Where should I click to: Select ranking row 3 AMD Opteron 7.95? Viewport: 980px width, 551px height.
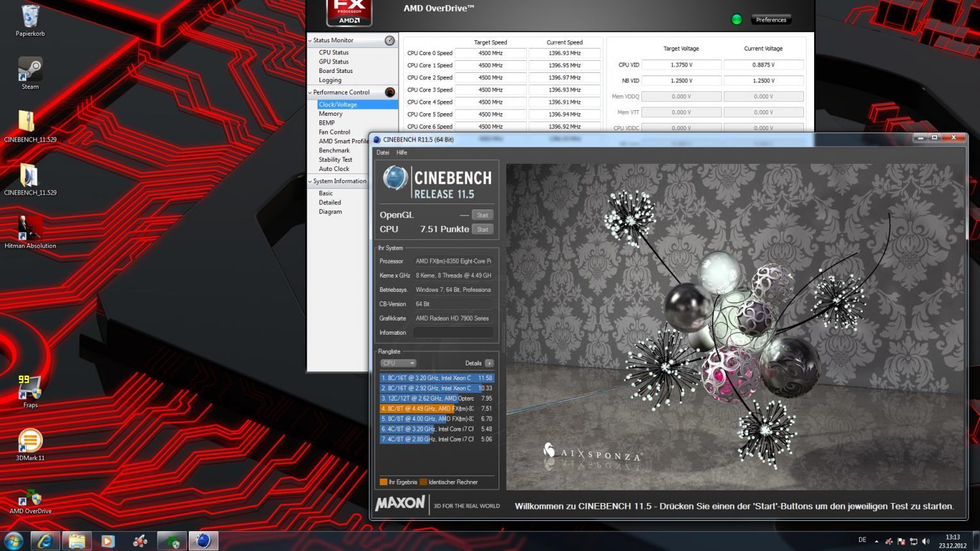437,399
